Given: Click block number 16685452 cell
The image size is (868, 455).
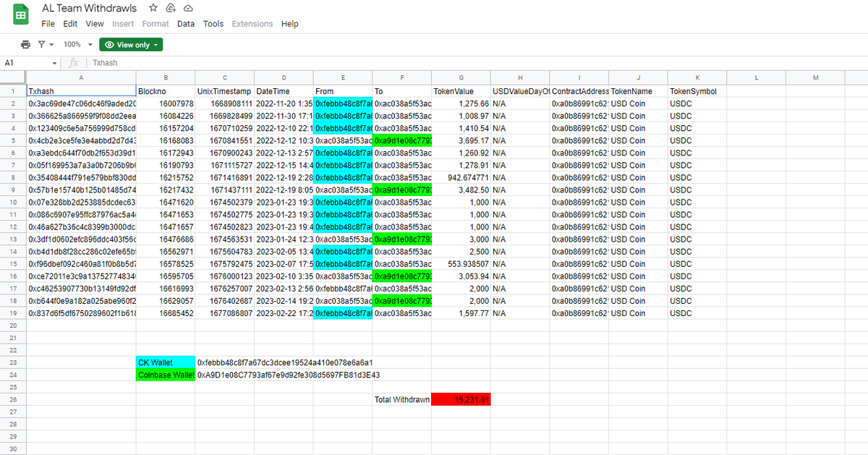Looking at the screenshot, I should point(166,313).
